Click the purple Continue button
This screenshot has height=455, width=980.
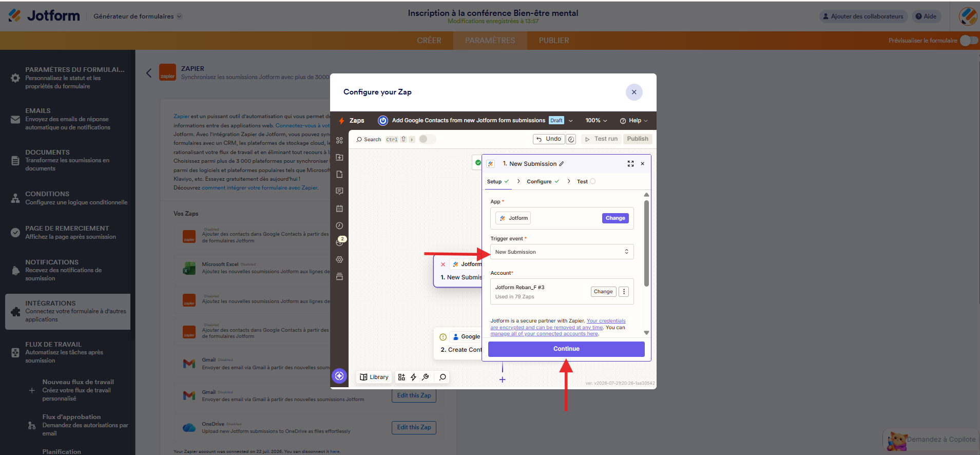point(566,349)
